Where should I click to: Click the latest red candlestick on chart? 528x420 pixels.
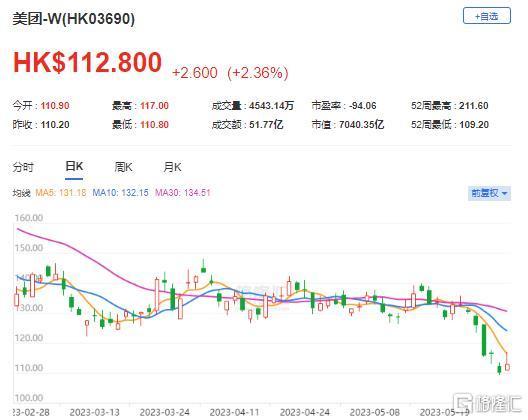(507, 367)
